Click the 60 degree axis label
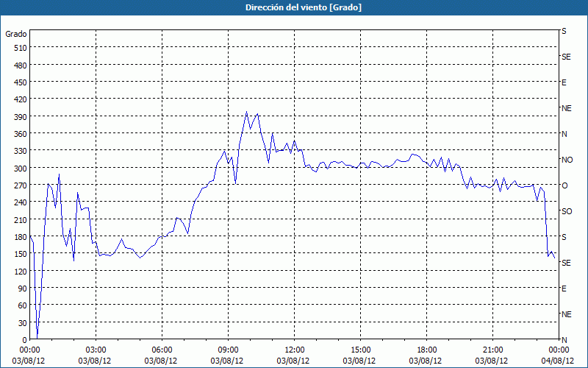 point(23,305)
